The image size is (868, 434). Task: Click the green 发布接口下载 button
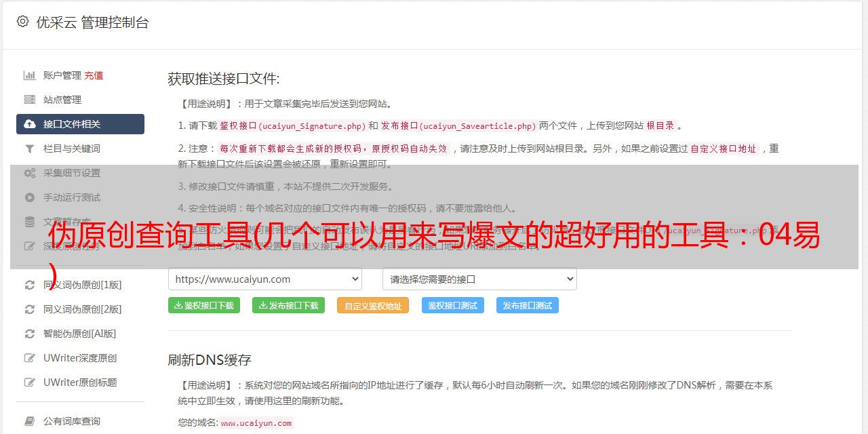point(288,305)
